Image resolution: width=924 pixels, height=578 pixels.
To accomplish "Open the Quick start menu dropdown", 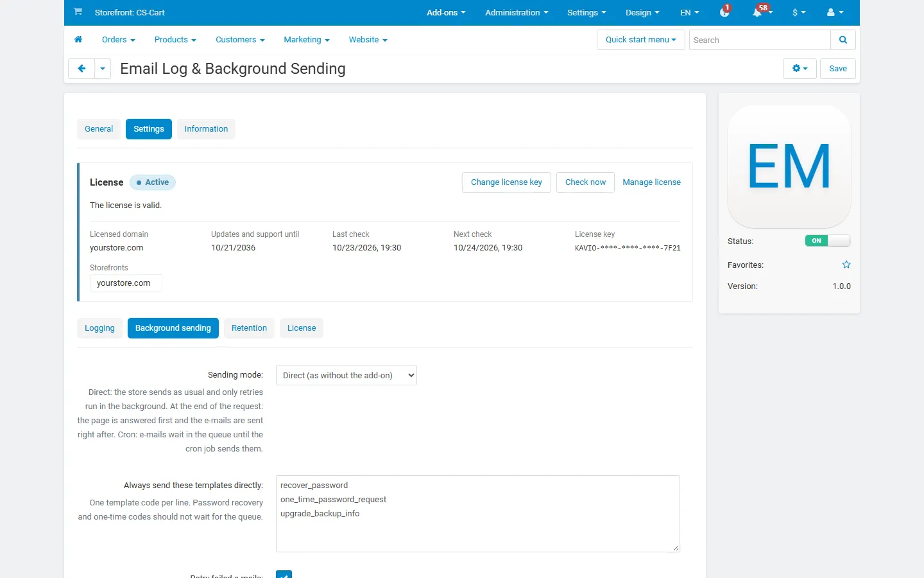I will coord(641,40).
